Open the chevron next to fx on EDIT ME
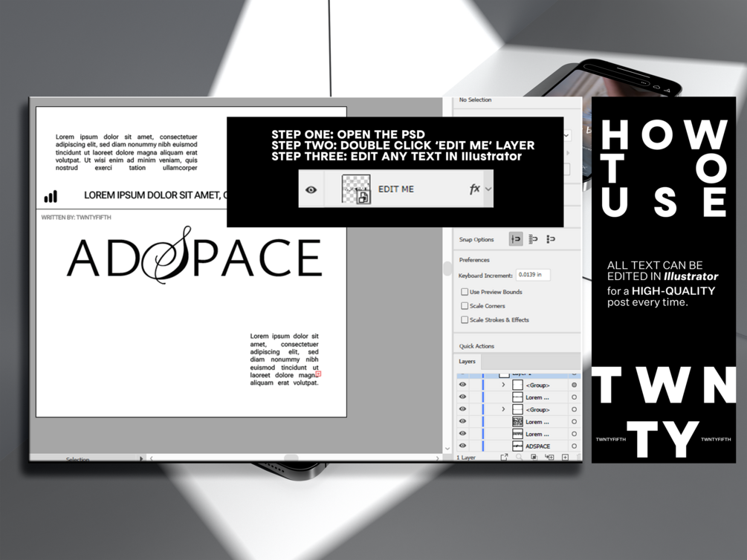 click(x=488, y=189)
